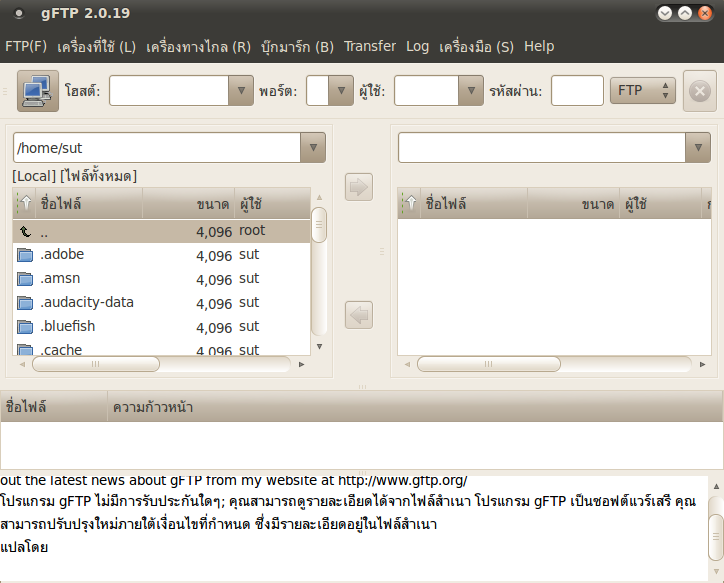
Task: Click remote list scroll right arrow
Action: pos(702,365)
